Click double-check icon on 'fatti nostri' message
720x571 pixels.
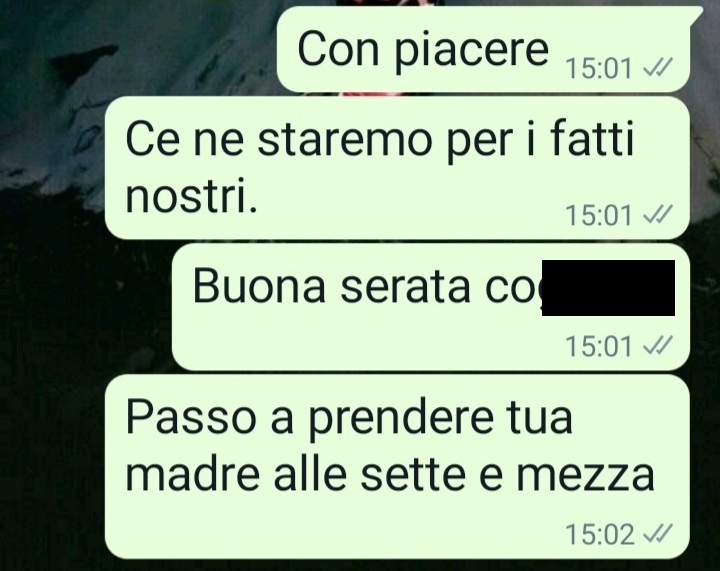(x=658, y=215)
